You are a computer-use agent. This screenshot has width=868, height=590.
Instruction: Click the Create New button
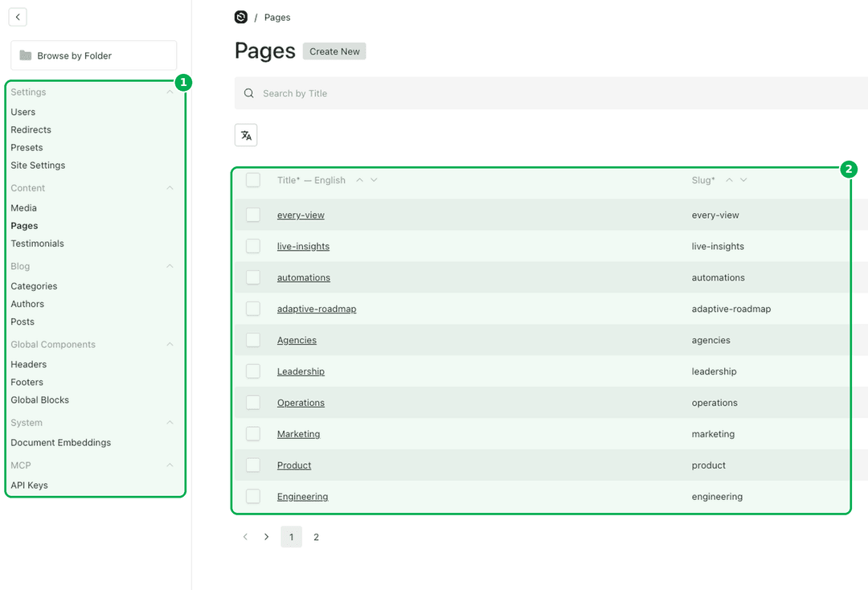tap(334, 51)
